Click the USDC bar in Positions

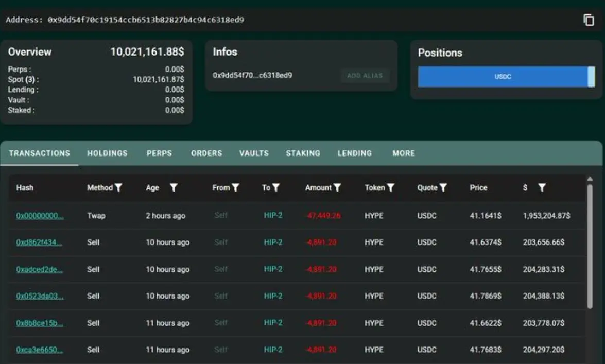click(503, 77)
